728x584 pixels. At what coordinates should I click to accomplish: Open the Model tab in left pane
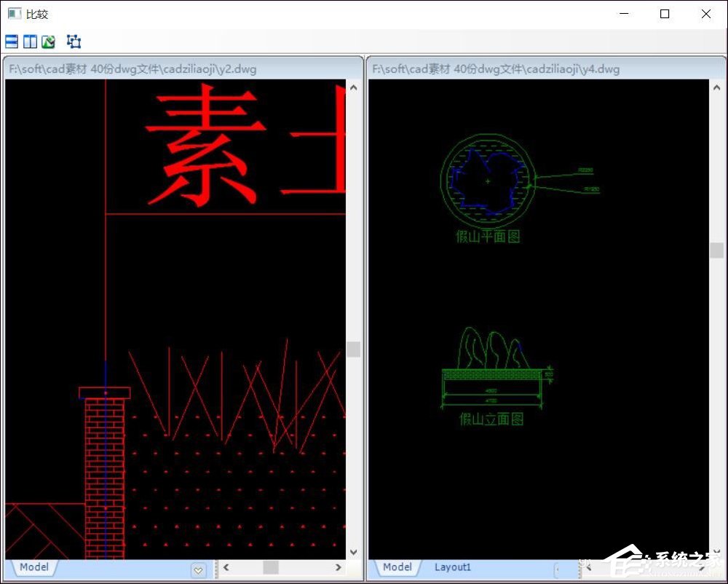tap(33, 567)
